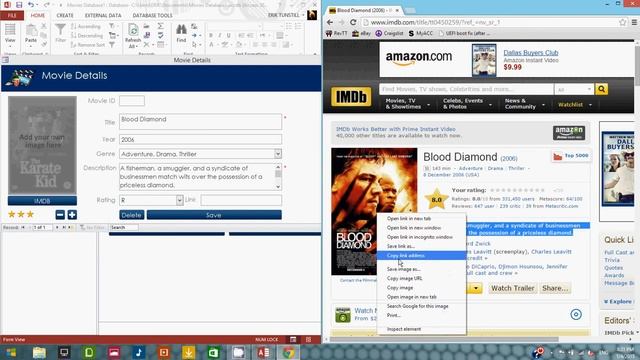Click the Save icon in Access quick access toolbar
Viewport: 640px width, 360px height.
(19, 4)
